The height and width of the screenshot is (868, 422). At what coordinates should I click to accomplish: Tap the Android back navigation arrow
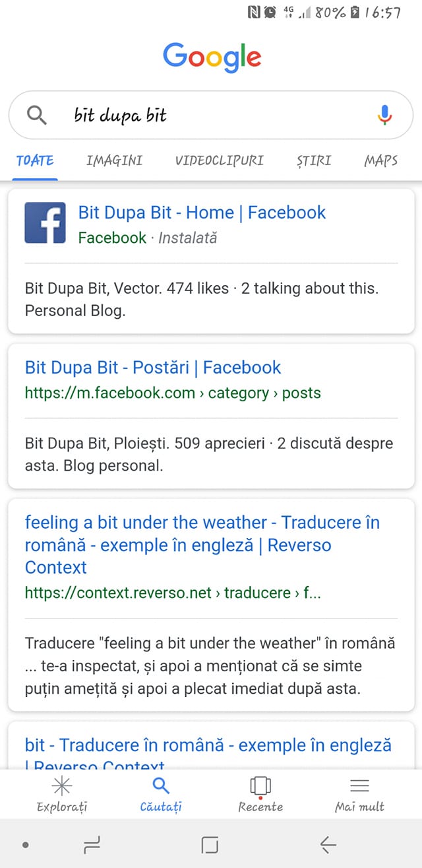tap(328, 844)
